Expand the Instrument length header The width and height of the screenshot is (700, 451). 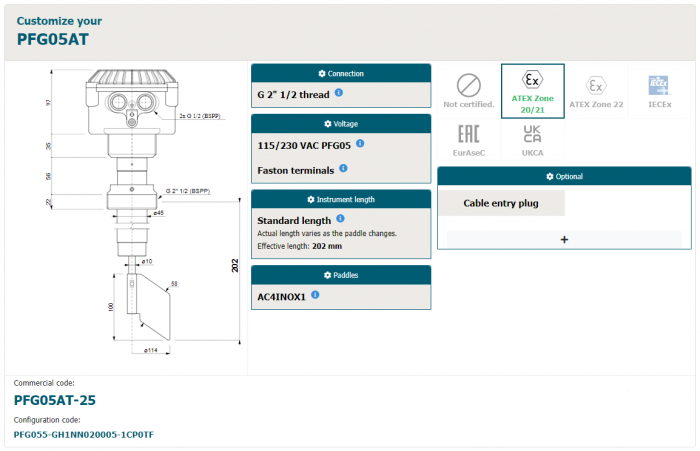(341, 199)
